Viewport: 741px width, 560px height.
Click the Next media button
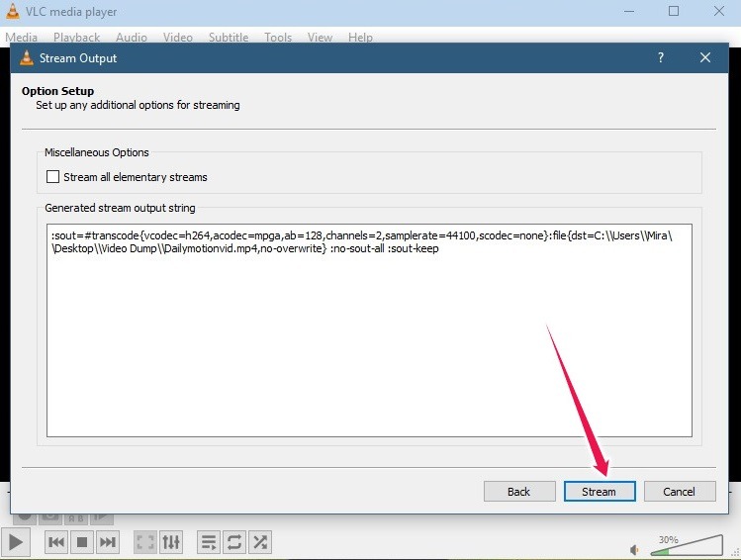tap(107, 542)
